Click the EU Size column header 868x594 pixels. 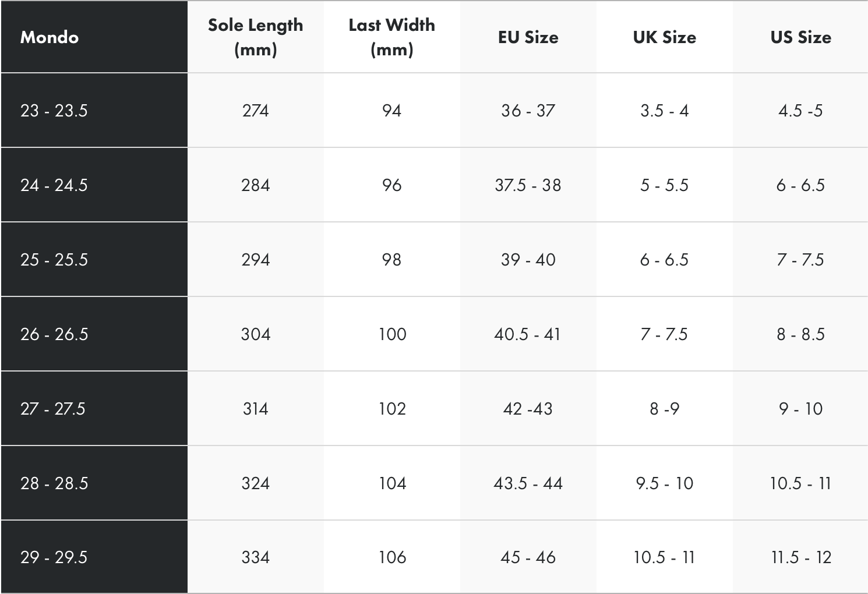tap(528, 37)
